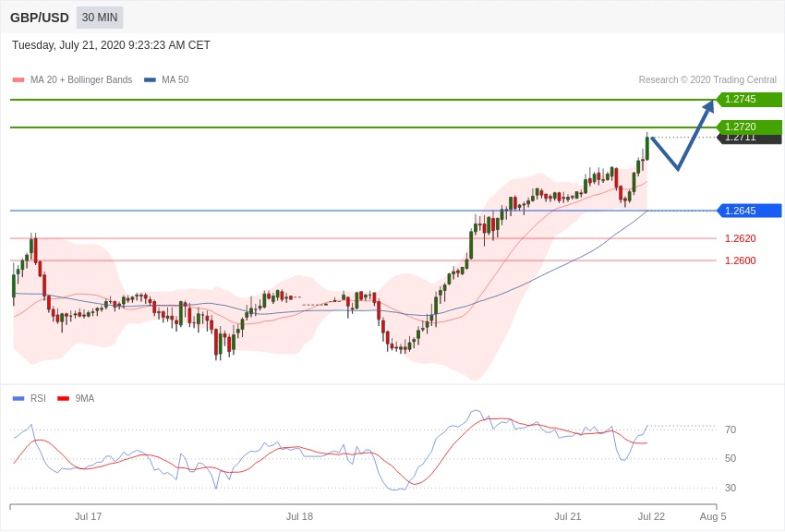This screenshot has width=785, height=532.
Task: Toggle the 9MA legend marker
Action: click(63, 399)
